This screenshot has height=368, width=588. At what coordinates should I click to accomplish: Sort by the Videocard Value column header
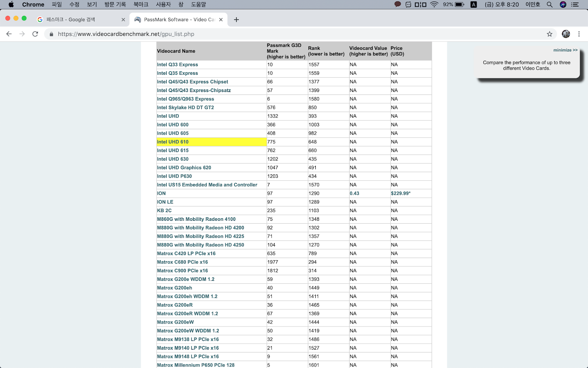pos(368,51)
